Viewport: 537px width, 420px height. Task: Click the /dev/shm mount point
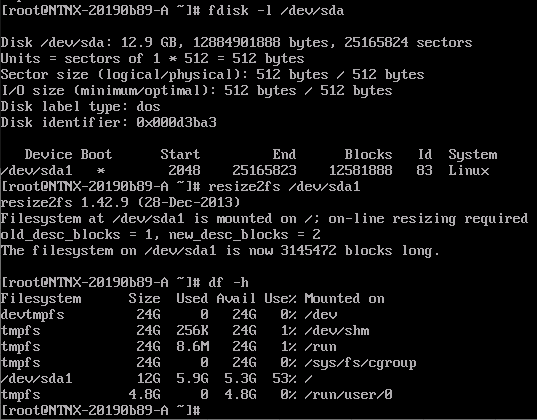[337, 331]
